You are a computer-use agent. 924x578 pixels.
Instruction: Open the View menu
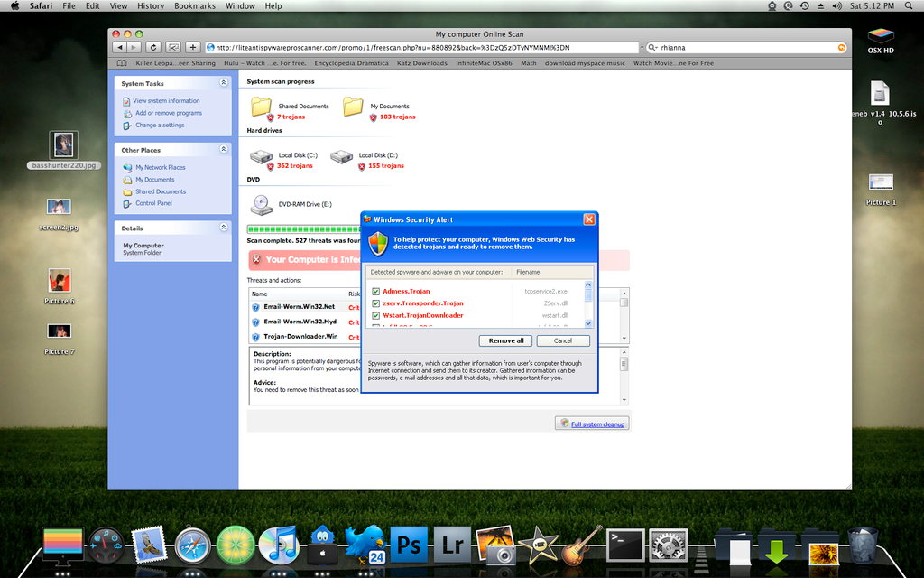[118, 6]
